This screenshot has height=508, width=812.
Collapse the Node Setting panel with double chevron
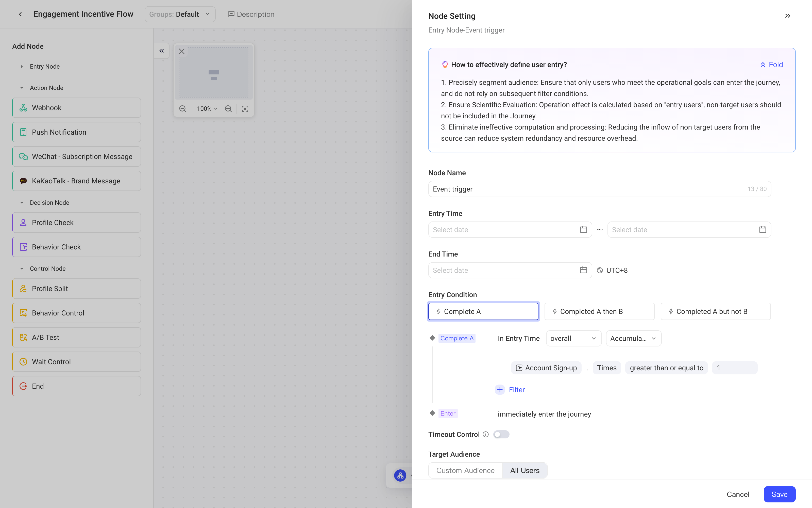[787, 16]
